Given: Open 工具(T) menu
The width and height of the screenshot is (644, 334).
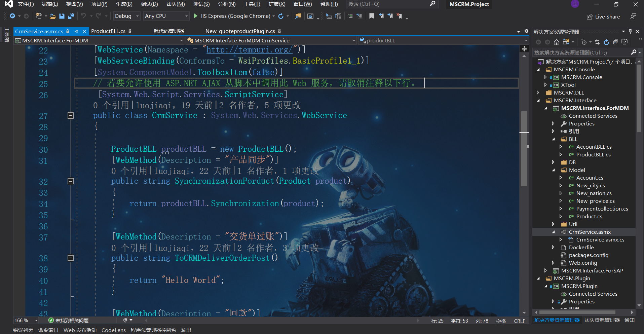Looking at the screenshot, I should (252, 4).
